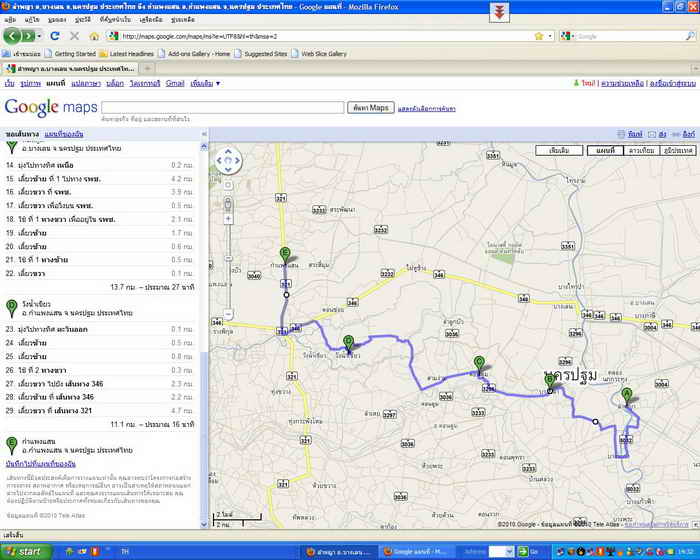Open the Help menu in menu bar
Image resolution: width=700 pixels, height=560 pixels.
pos(183,20)
